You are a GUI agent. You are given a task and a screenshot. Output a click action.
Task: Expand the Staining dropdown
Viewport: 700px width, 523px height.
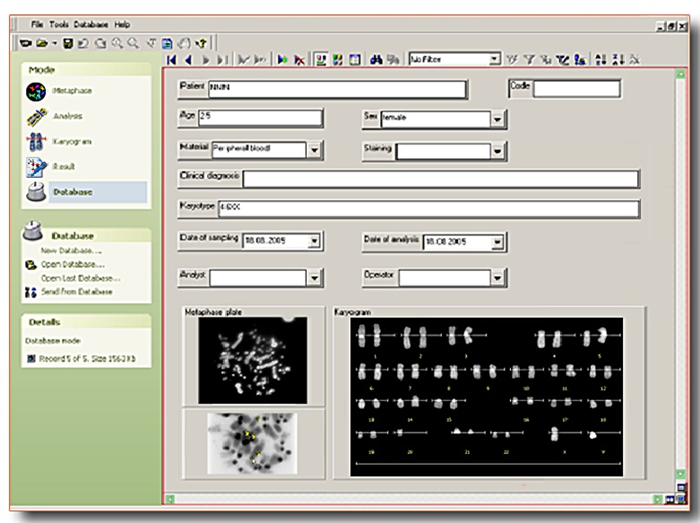[x=497, y=151]
